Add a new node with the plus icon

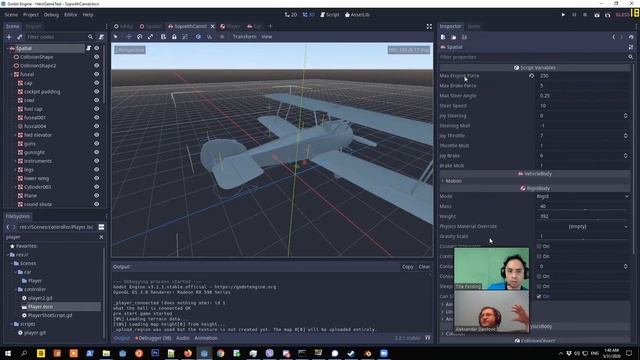[x=9, y=37]
